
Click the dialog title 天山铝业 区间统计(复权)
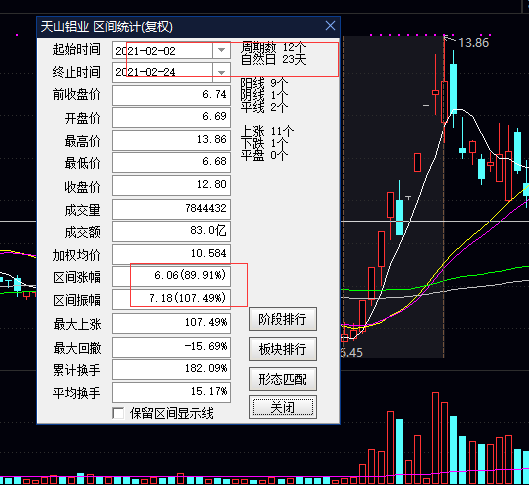click(107, 27)
